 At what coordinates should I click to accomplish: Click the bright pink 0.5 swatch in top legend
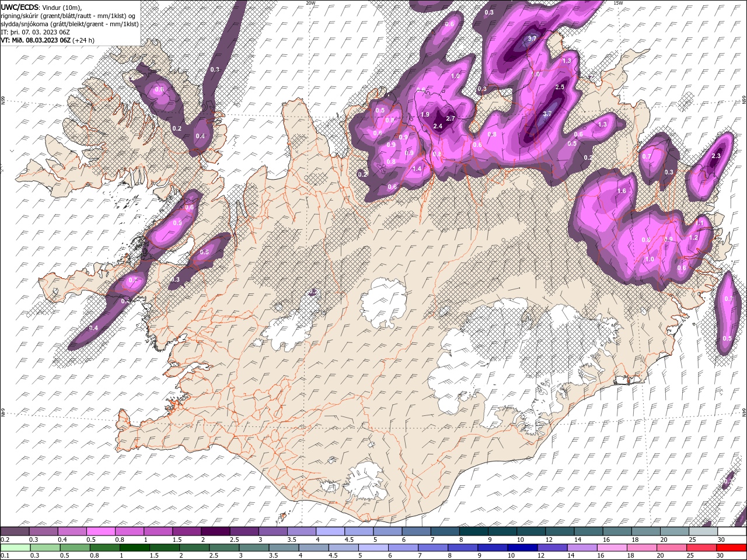point(100,531)
